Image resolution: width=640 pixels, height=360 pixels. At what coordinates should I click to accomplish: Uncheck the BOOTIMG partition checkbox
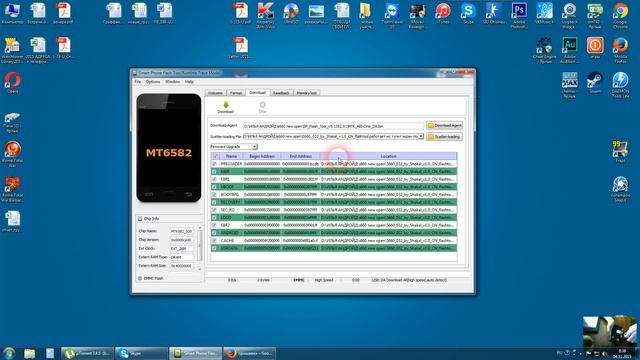pos(214,195)
